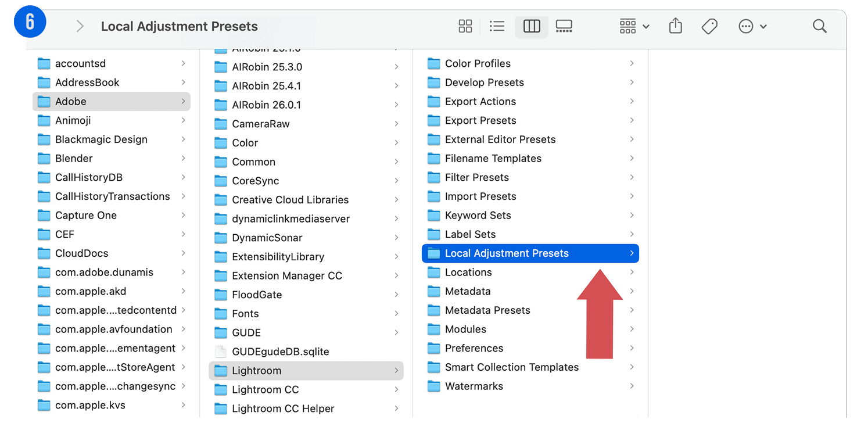Viewport: 868px width, 430px height.
Task: Click the Extension Manager CC folder icon
Action: pos(221,276)
